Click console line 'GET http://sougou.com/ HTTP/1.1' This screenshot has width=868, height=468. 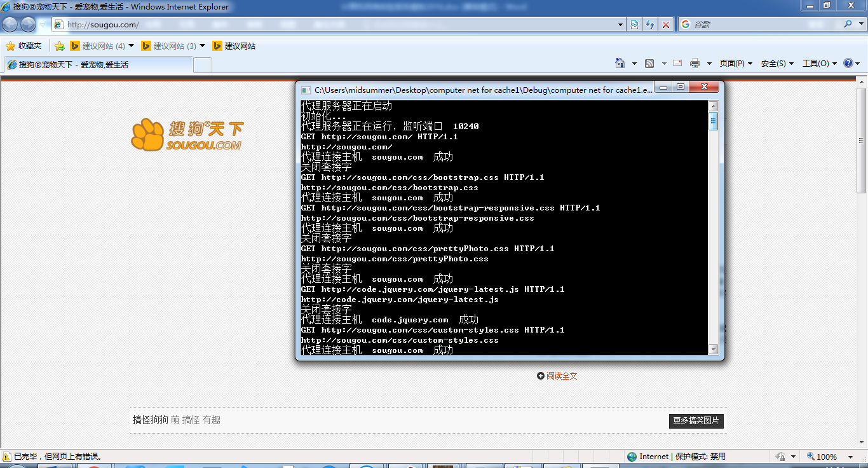point(379,137)
